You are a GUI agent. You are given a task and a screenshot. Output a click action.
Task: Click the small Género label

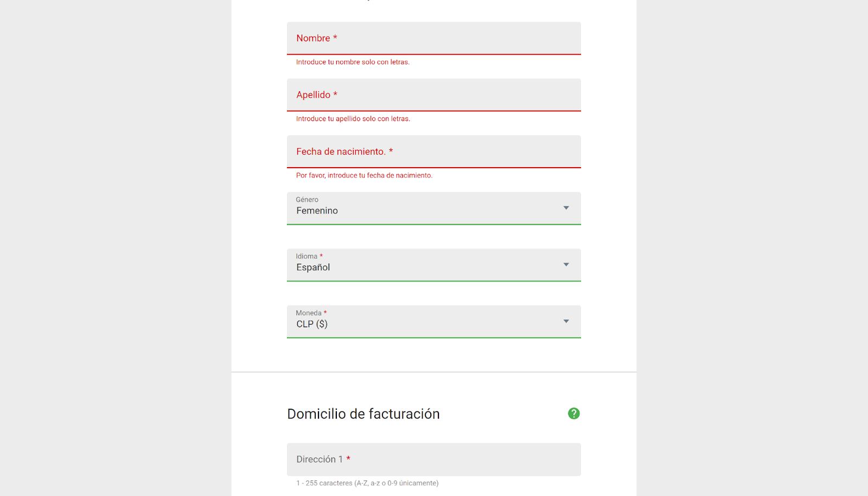pos(307,200)
